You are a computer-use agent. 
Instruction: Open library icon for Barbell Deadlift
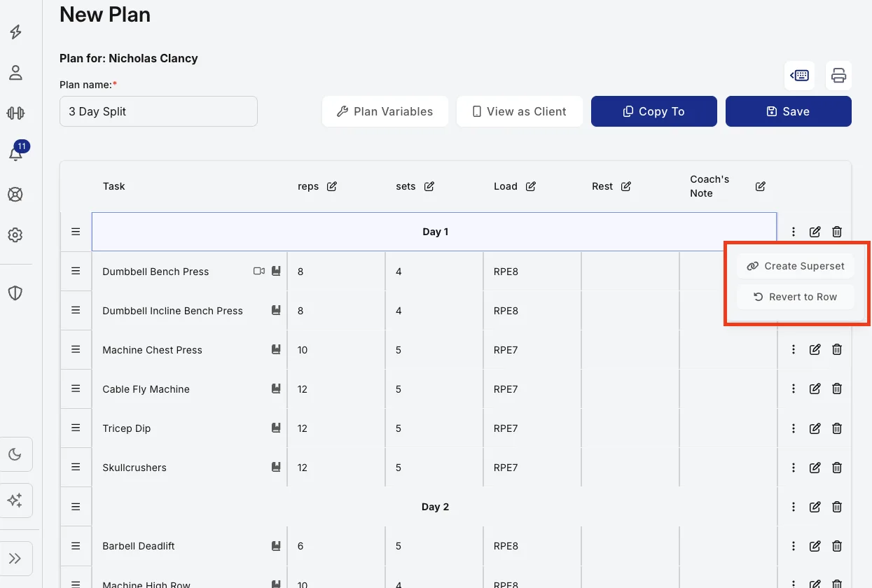click(x=276, y=545)
